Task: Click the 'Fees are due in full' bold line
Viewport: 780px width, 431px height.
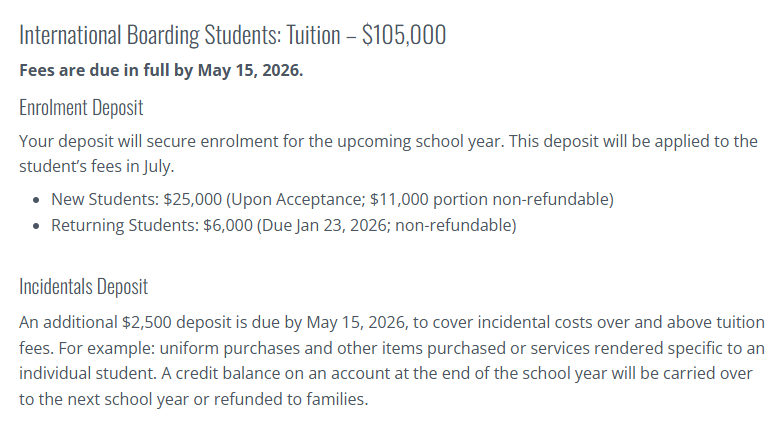Action: point(161,70)
